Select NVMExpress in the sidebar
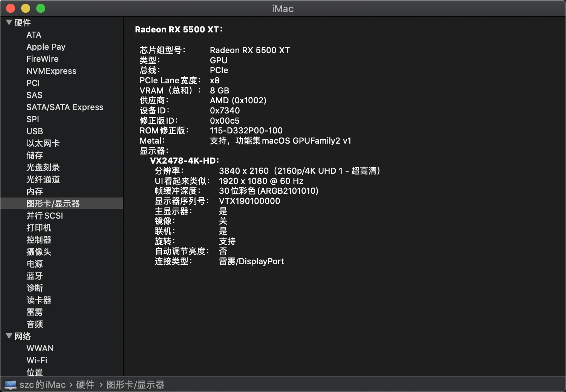This screenshot has width=566, height=392. (51, 71)
